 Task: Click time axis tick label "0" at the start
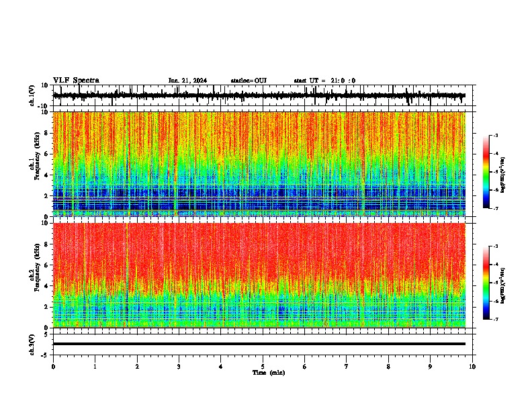53,367
